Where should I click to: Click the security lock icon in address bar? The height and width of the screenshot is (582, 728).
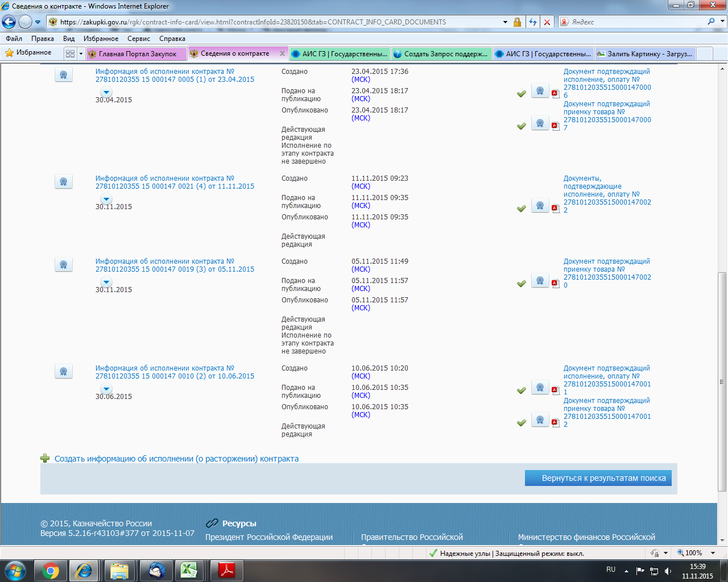517,22
